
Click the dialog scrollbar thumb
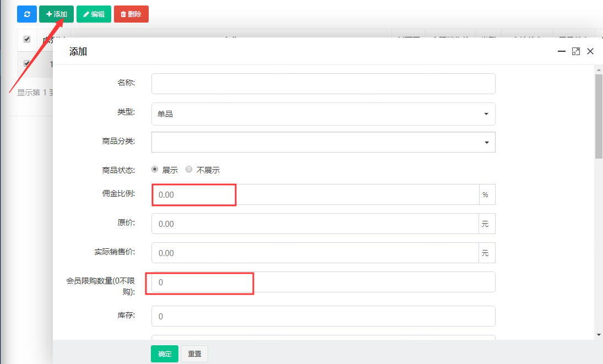599,116
